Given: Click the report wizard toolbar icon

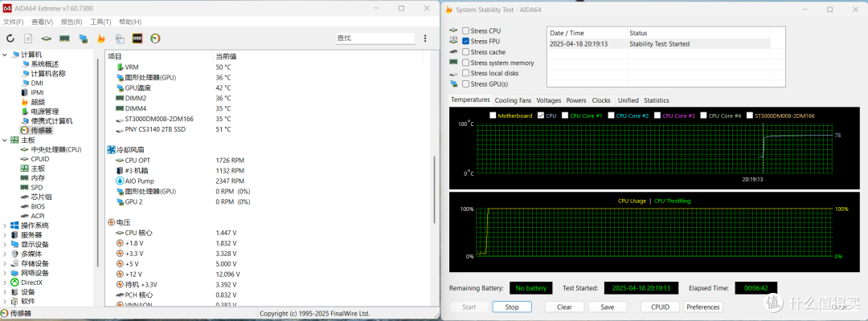Looking at the screenshot, I should coord(119,39).
